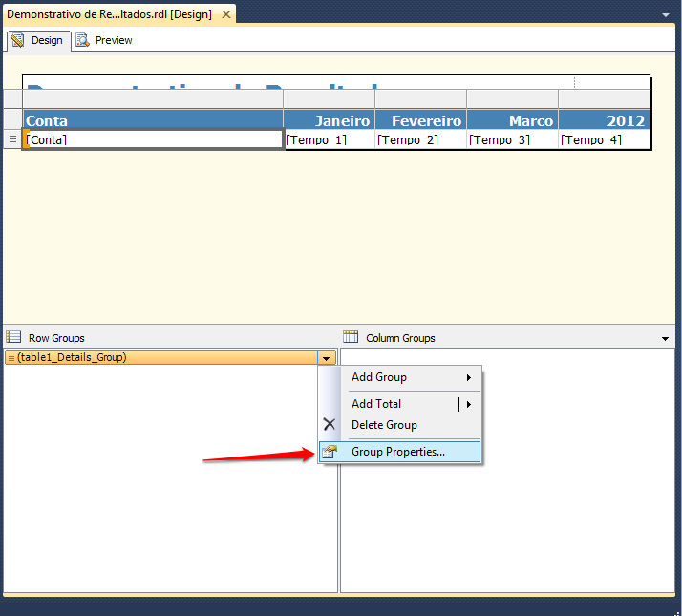Click the Row Groups panel icon
The image size is (682, 616).
coord(13,337)
